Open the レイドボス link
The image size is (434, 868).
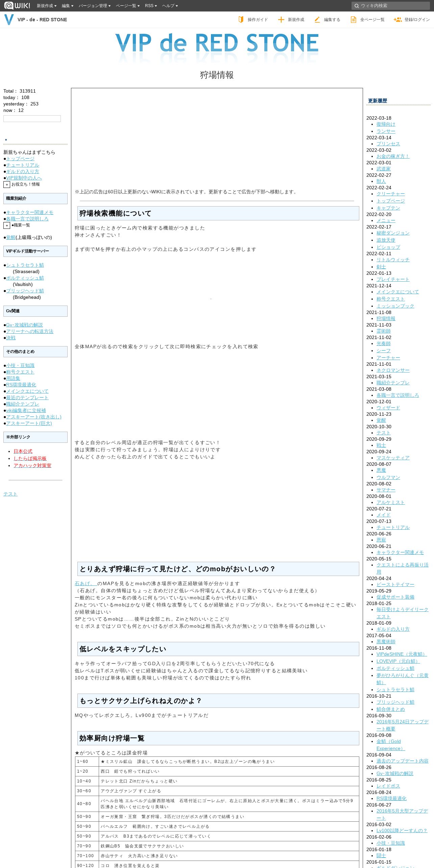pyautogui.click(x=388, y=786)
